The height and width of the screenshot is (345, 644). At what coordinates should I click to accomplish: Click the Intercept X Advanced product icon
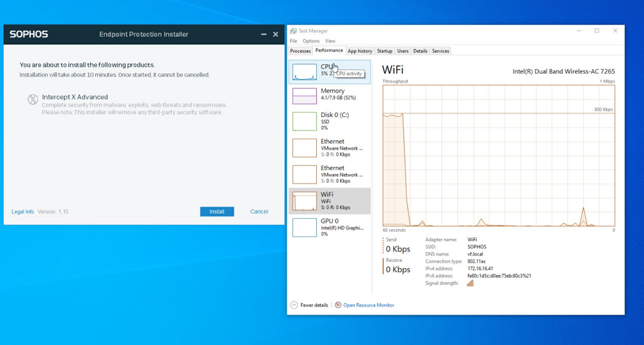click(33, 99)
